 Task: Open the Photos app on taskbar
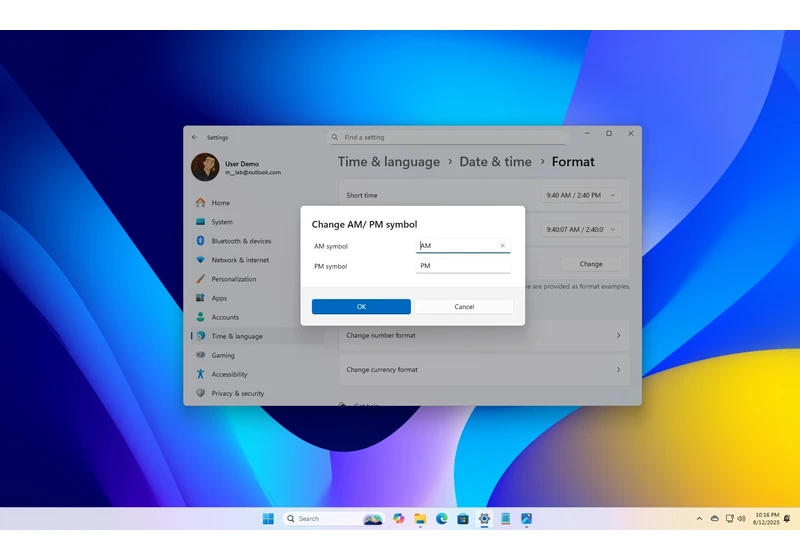pyautogui.click(x=527, y=519)
